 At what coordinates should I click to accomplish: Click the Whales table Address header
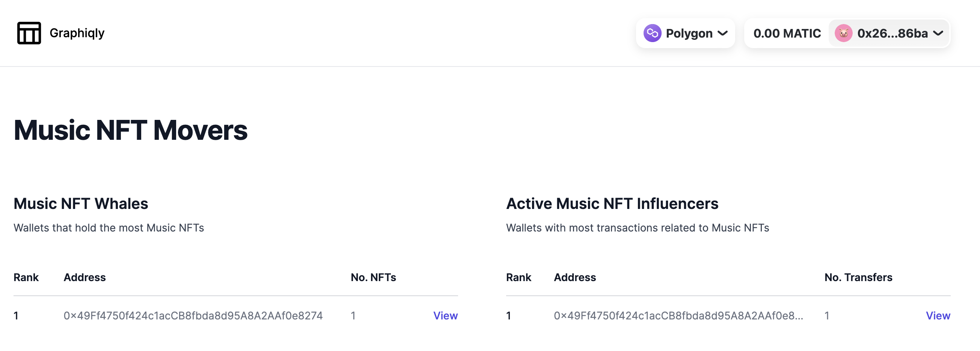coord(84,277)
